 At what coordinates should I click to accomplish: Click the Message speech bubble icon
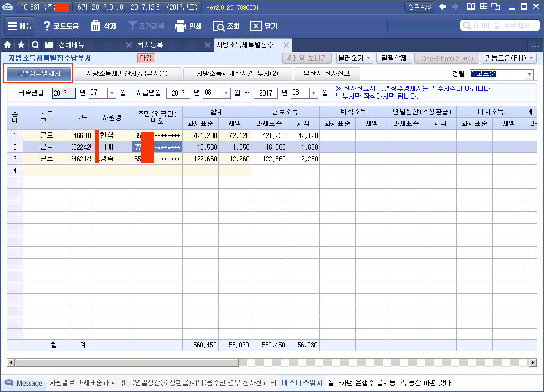[x=8, y=383]
